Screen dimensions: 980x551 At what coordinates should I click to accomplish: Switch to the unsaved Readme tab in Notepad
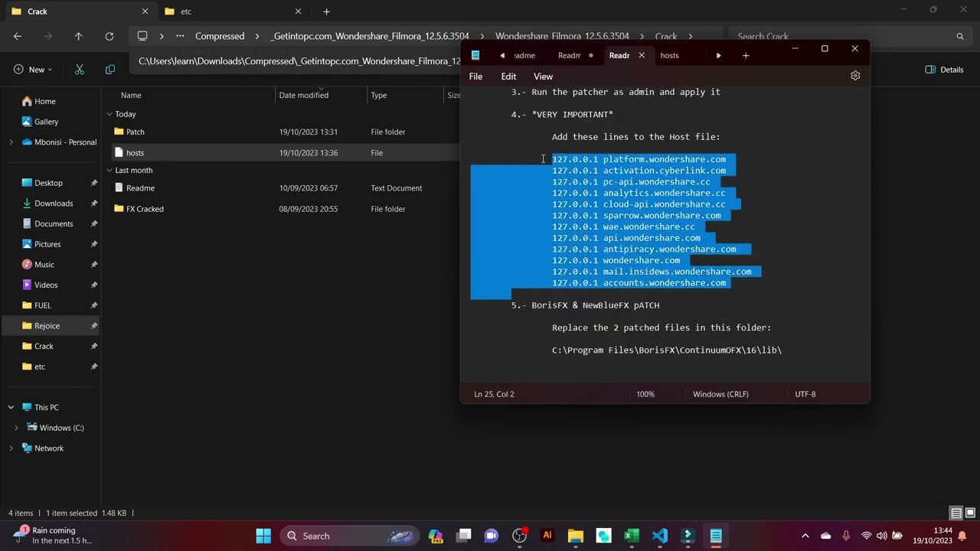click(575, 55)
